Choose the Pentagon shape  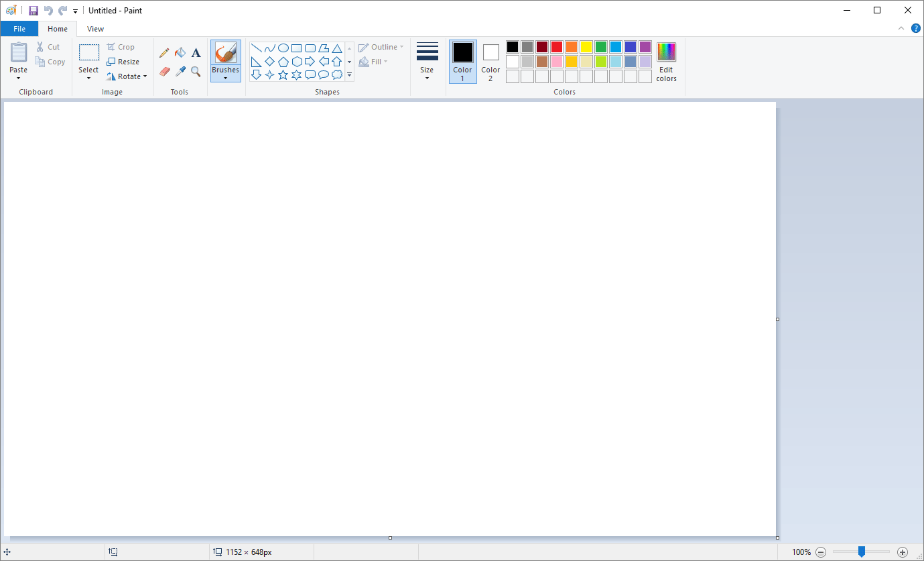(283, 62)
